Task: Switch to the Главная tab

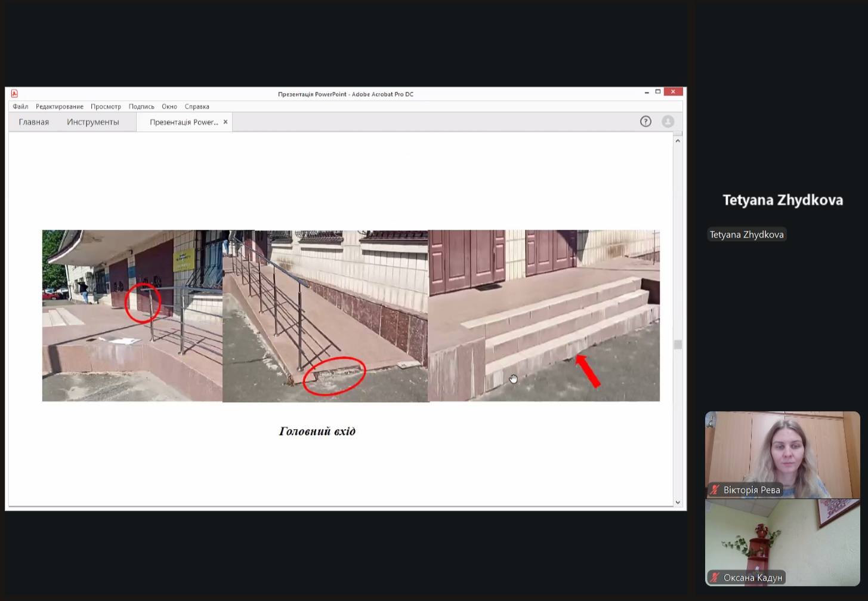Action: tap(33, 122)
